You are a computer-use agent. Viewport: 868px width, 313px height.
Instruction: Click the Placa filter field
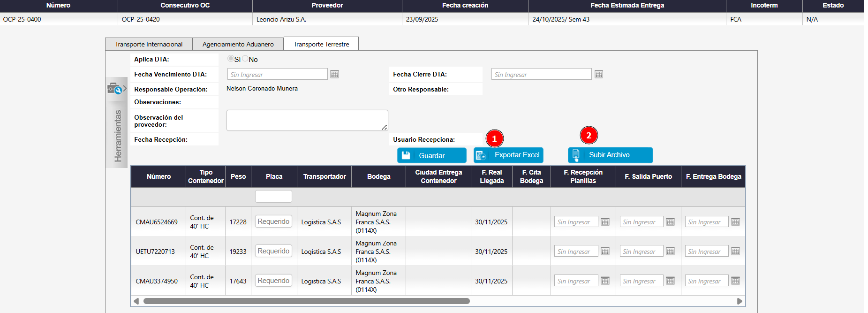pyautogui.click(x=273, y=196)
